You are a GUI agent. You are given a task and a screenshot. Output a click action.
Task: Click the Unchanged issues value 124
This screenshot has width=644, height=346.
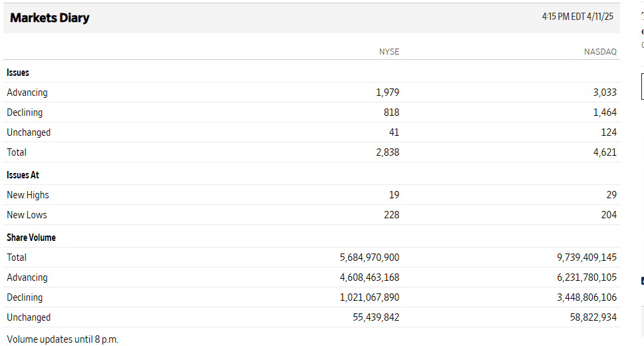[608, 132]
